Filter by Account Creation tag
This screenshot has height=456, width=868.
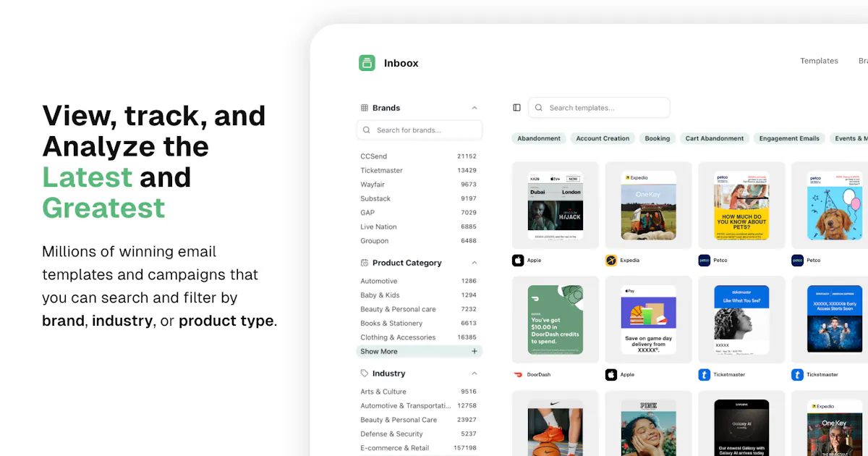(603, 138)
